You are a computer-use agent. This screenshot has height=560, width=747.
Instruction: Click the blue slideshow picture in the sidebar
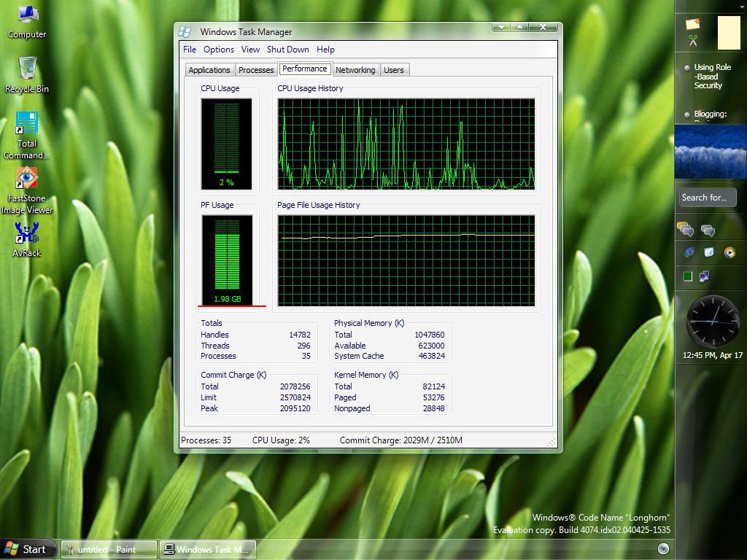click(711, 152)
